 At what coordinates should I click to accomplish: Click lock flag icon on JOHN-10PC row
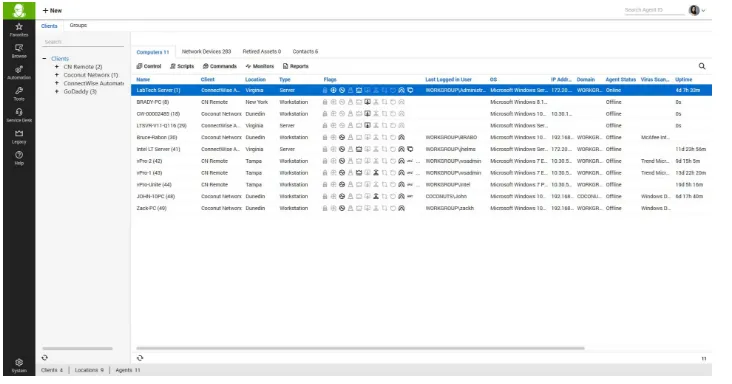point(325,196)
